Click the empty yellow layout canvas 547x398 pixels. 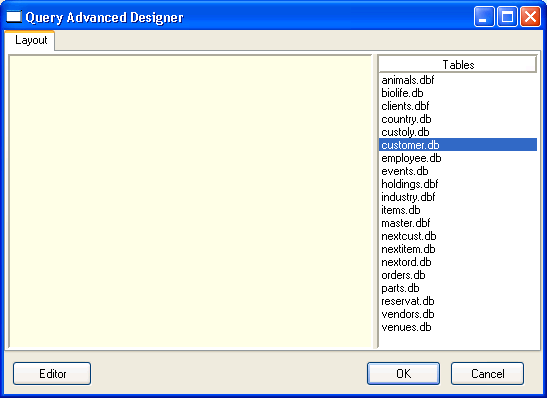[x=190, y=202]
